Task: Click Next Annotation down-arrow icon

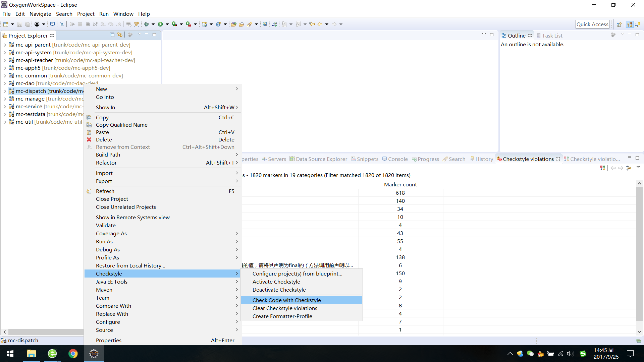Action: (284, 24)
